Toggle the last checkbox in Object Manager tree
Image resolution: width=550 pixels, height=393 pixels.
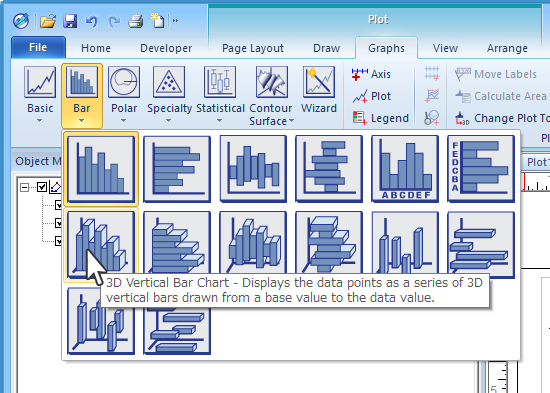point(59,241)
